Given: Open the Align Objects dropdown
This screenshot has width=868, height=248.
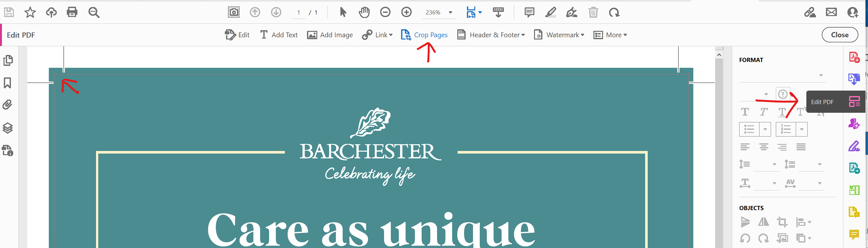Looking at the screenshot, I should (x=803, y=222).
